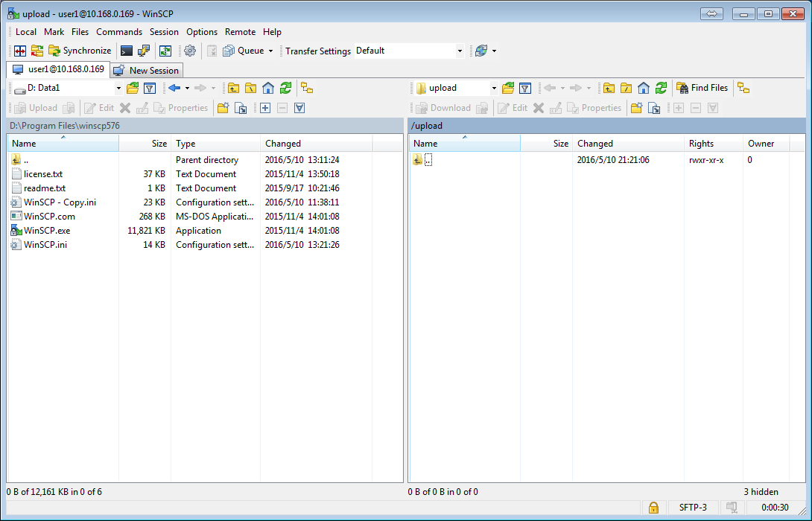The width and height of the screenshot is (812, 521).
Task: Go to local parent directory icon
Action: coord(234,88)
